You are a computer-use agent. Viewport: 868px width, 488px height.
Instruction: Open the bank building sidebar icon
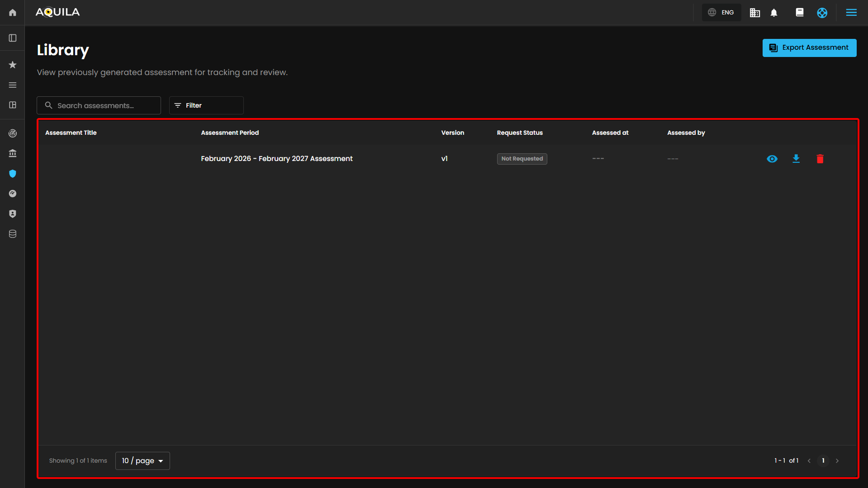(x=13, y=154)
